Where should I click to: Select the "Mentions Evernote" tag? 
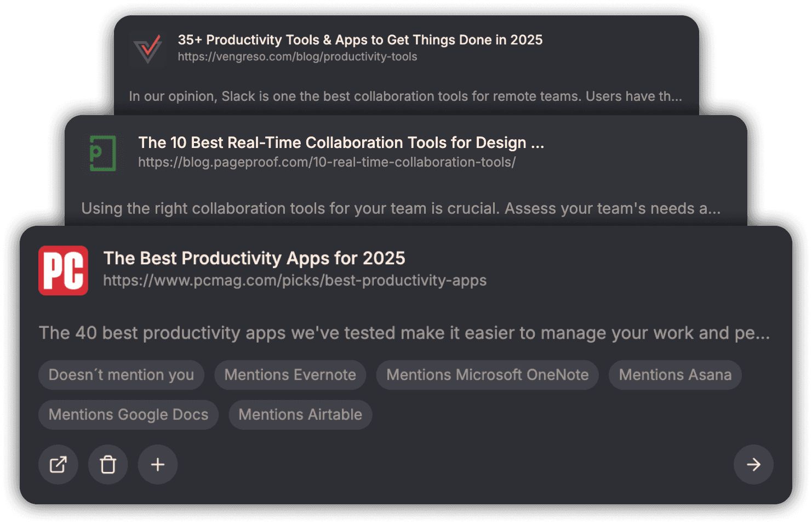[290, 375]
